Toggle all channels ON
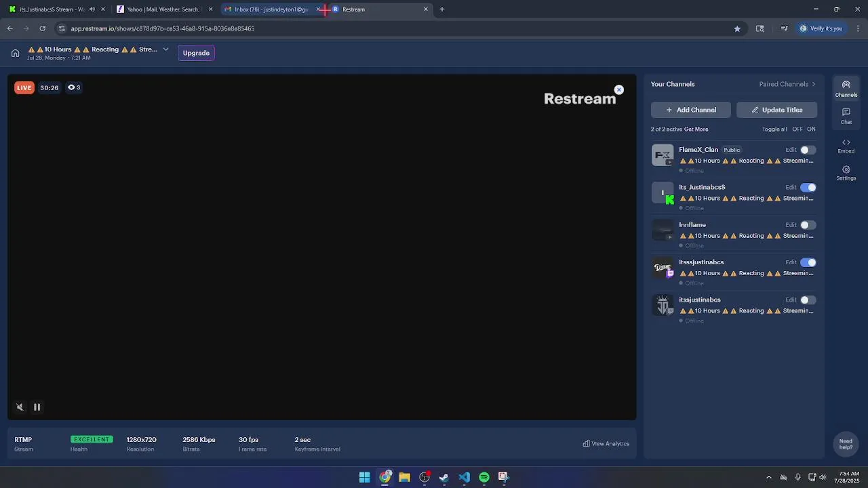Image resolution: width=868 pixels, height=488 pixels. (811, 129)
